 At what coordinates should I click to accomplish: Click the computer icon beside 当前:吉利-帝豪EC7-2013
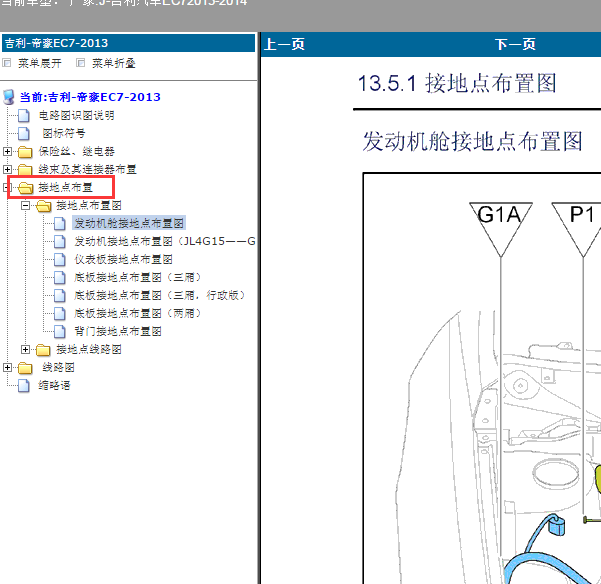click(9, 97)
